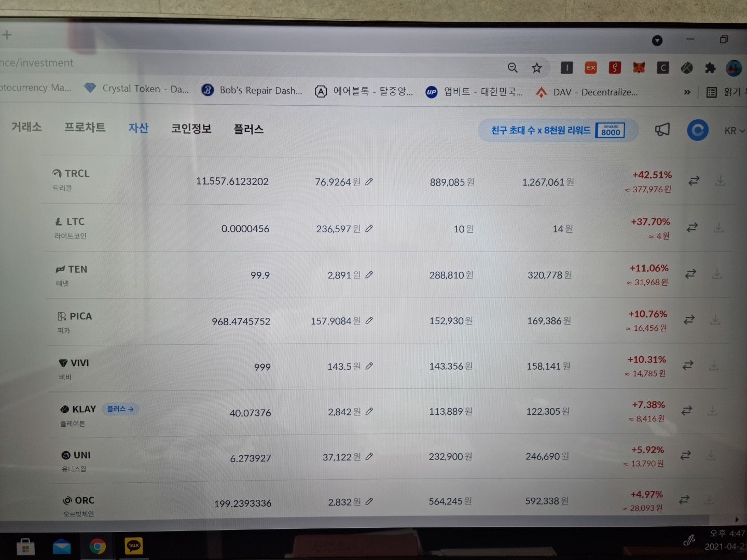This screenshot has height=560, width=747.
Task: Select the TRCL coin name
Action: coord(77,173)
